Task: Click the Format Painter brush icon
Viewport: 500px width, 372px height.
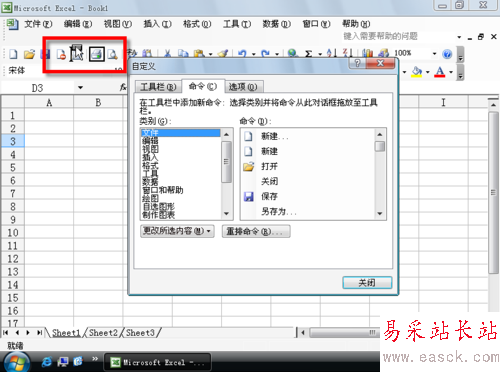Action: tap(223, 53)
